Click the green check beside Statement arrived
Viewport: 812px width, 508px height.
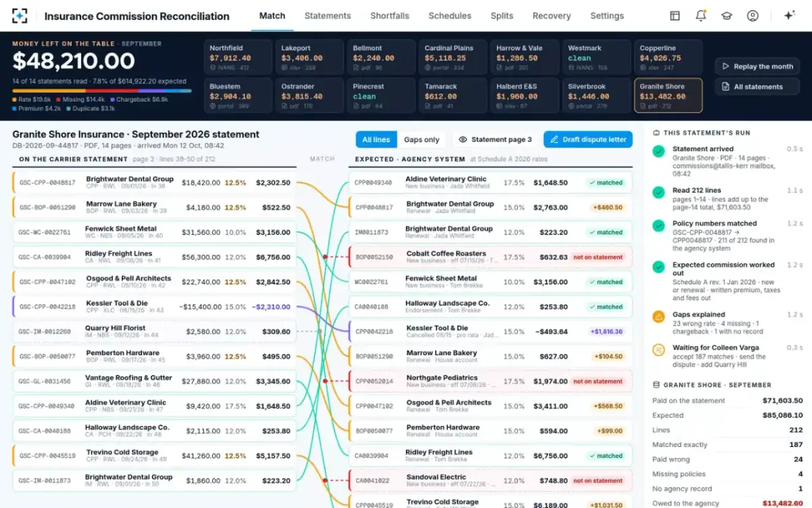(x=658, y=151)
